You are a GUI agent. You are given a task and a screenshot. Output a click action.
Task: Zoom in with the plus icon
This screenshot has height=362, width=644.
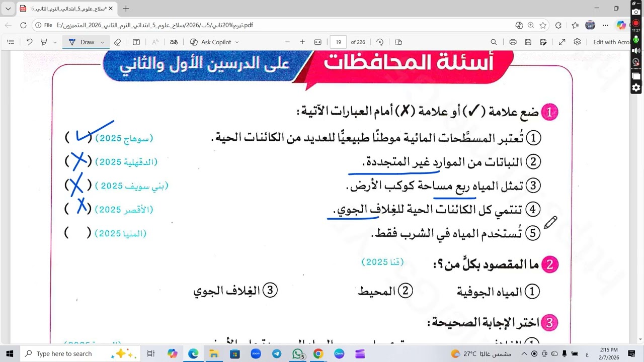302,42
